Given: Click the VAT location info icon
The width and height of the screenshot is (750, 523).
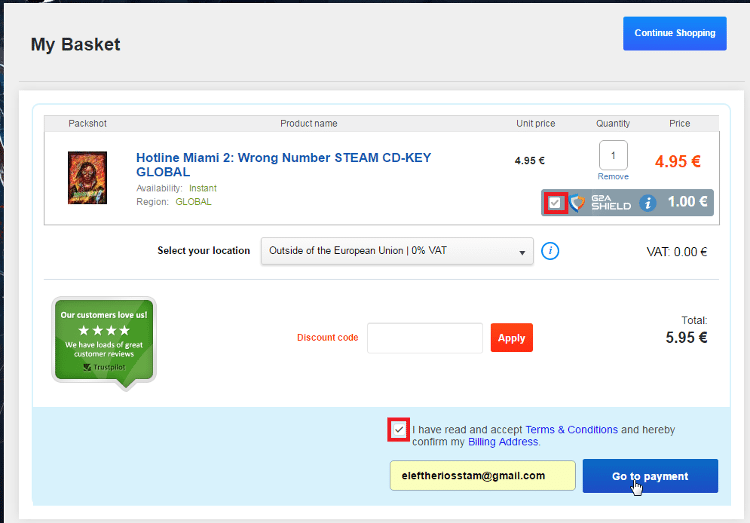Looking at the screenshot, I should (x=550, y=251).
